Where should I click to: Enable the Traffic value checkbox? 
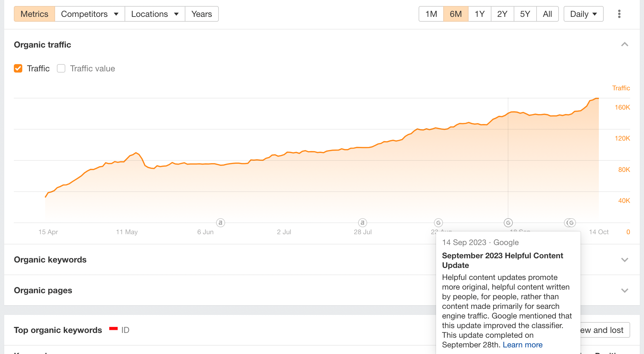(x=61, y=68)
